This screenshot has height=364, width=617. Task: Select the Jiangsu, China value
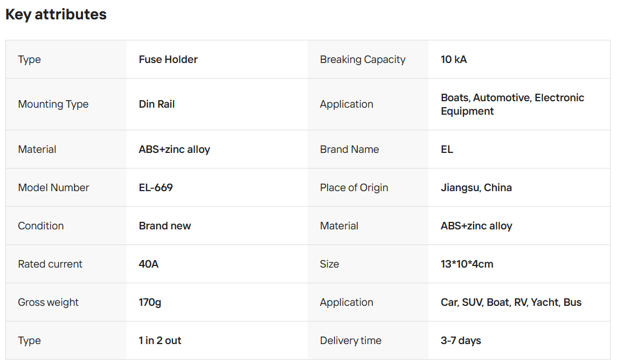click(476, 188)
